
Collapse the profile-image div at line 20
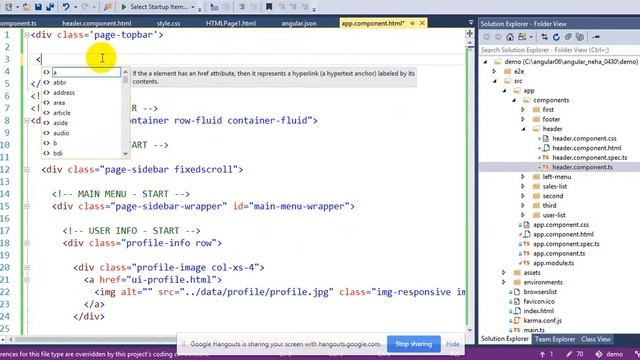click(27, 268)
